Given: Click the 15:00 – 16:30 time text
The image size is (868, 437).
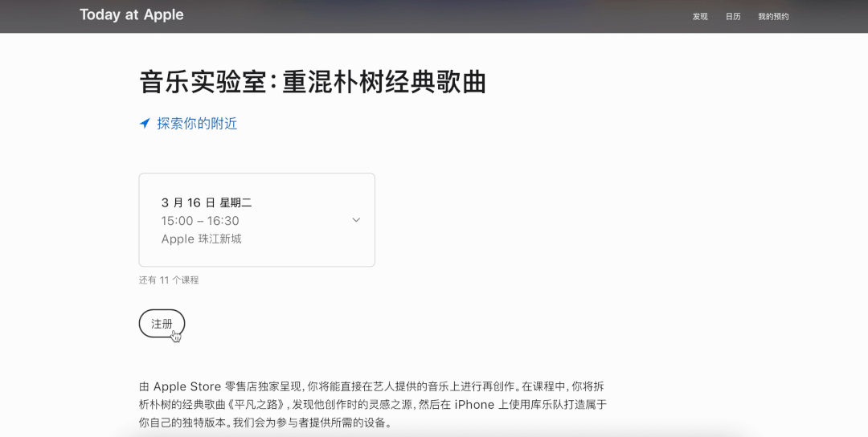Looking at the screenshot, I should point(200,221).
